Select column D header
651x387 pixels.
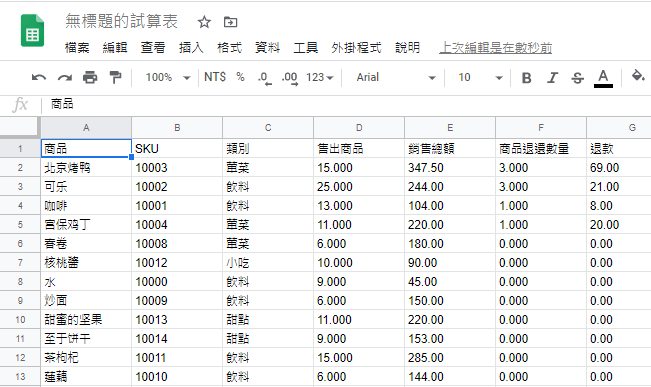coord(359,127)
